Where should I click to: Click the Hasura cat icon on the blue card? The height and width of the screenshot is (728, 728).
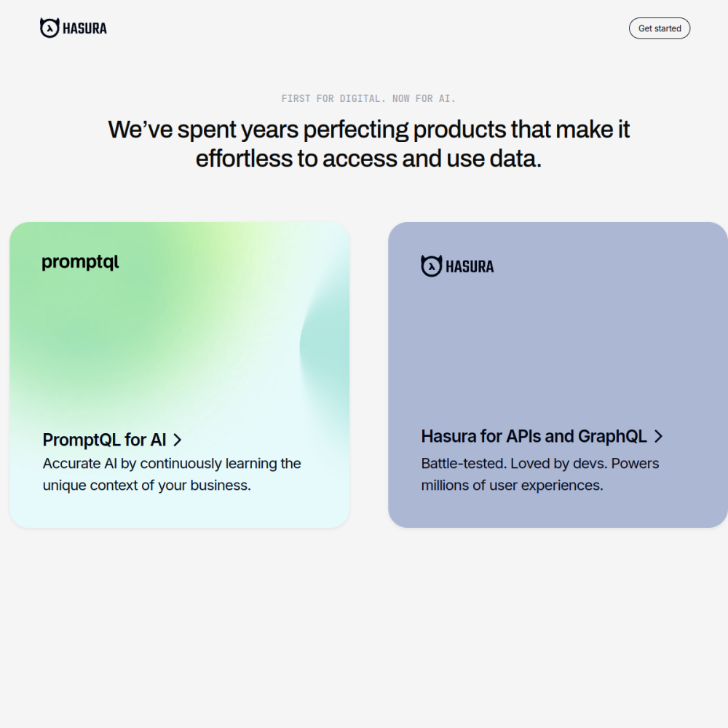(431, 266)
